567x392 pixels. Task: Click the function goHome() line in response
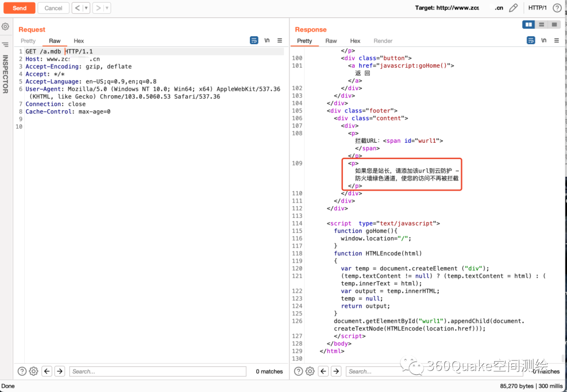click(365, 231)
